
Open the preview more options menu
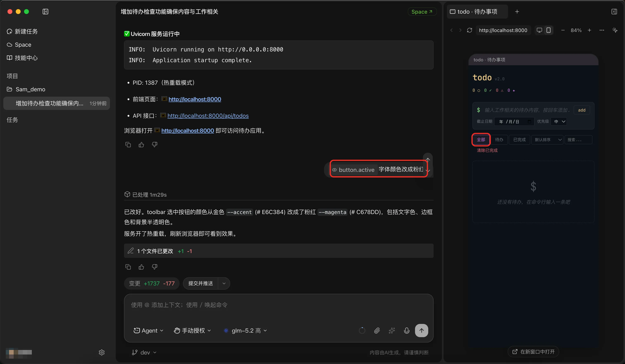coord(602,30)
